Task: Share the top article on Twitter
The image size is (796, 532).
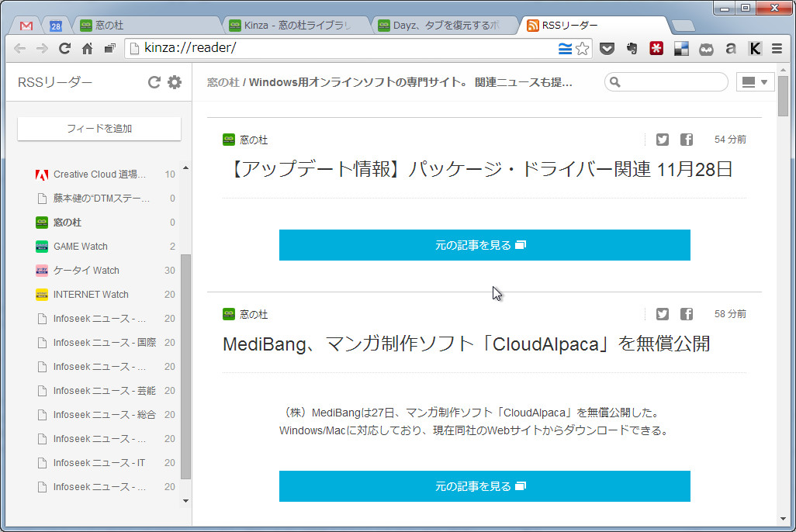Action: tap(662, 140)
